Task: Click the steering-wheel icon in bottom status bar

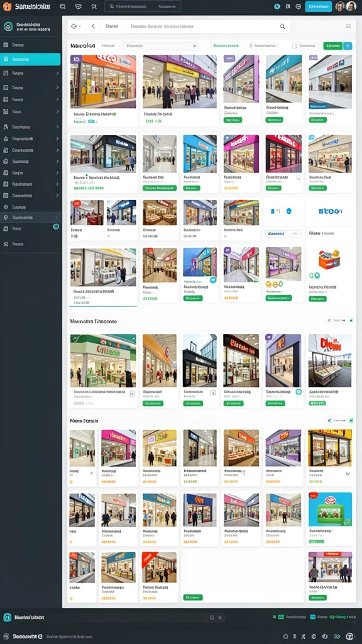Action: click(349, 636)
